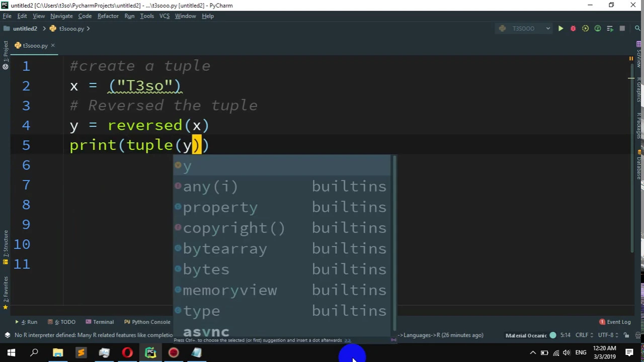Place cursor on line 2 tuple string
The width and height of the screenshot is (644, 362).
point(145,86)
